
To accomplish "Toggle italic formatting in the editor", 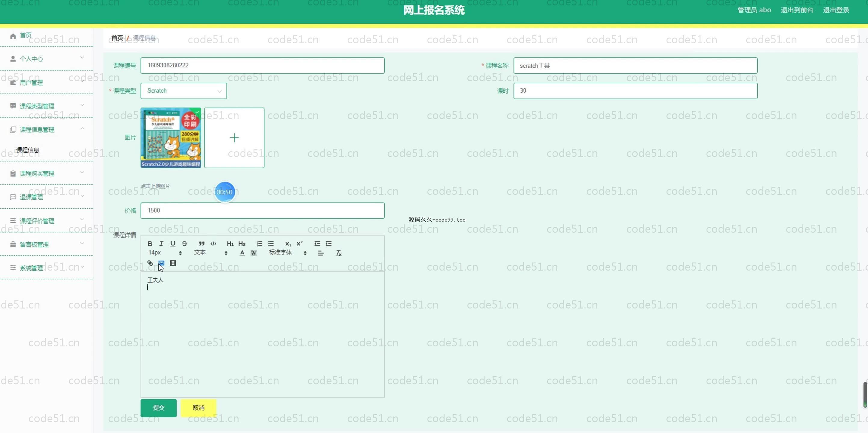I will (x=162, y=244).
